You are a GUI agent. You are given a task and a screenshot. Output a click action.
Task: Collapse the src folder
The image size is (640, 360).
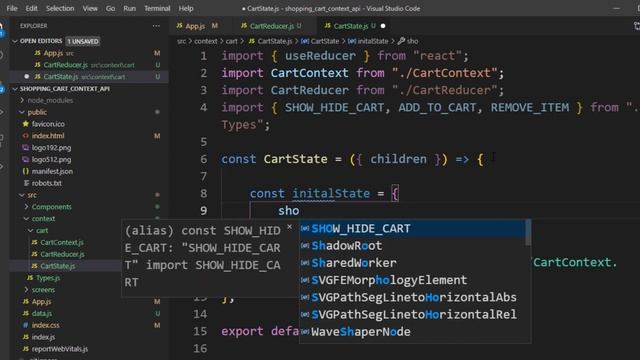click(32, 195)
